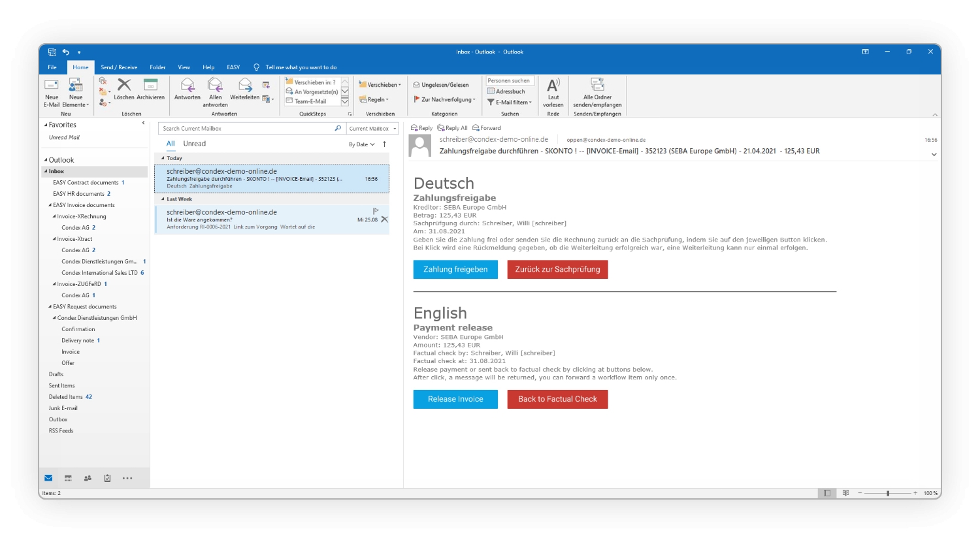Open the Current Mailbox scope dropdown
Viewport: 980px width, 544px height.
[372, 129]
